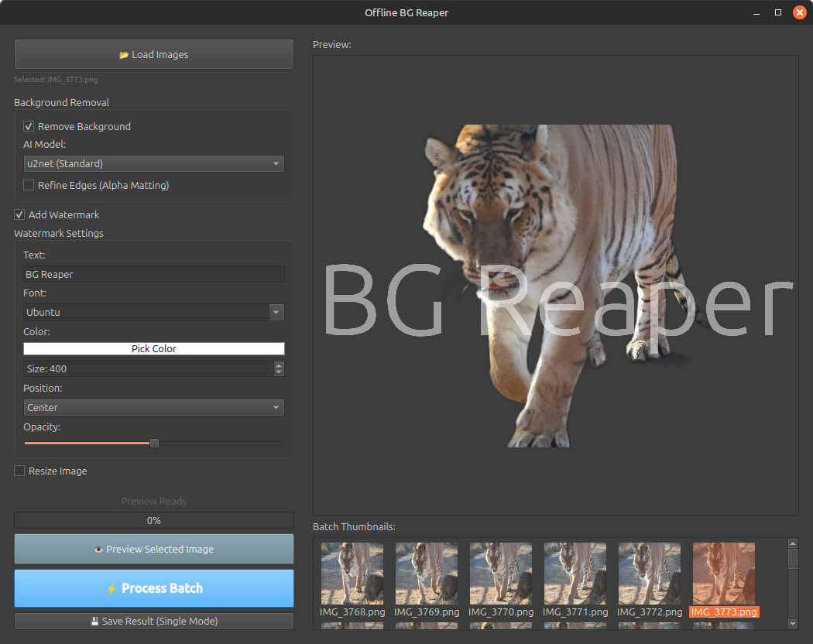Open the Position Center dropdown
The width and height of the screenshot is (813, 644).
[154, 408]
